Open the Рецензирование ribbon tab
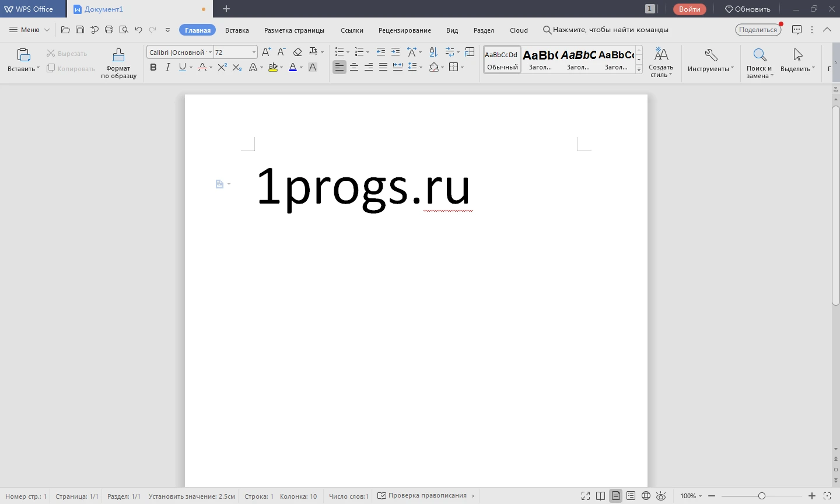The width and height of the screenshot is (840, 504). pyautogui.click(x=405, y=30)
